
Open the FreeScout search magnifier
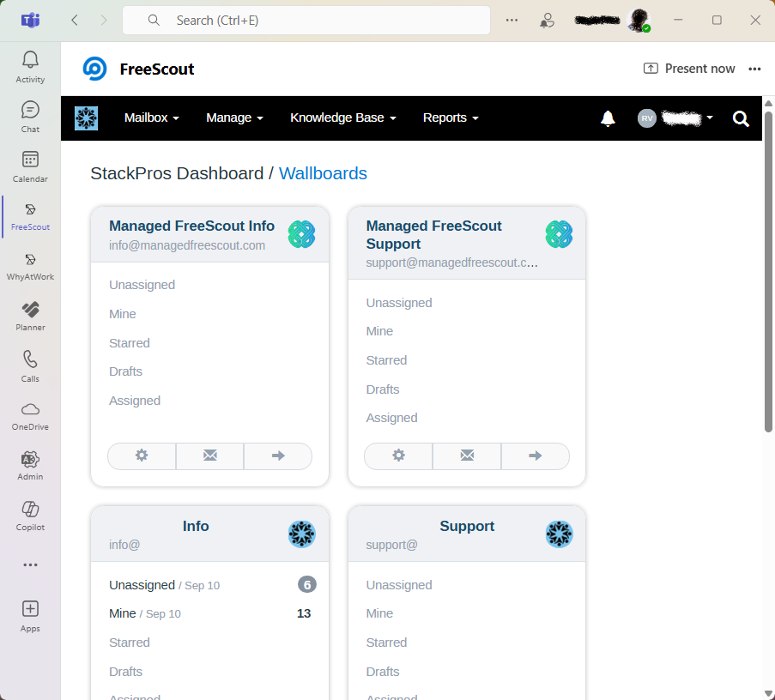click(x=741, y=118)
